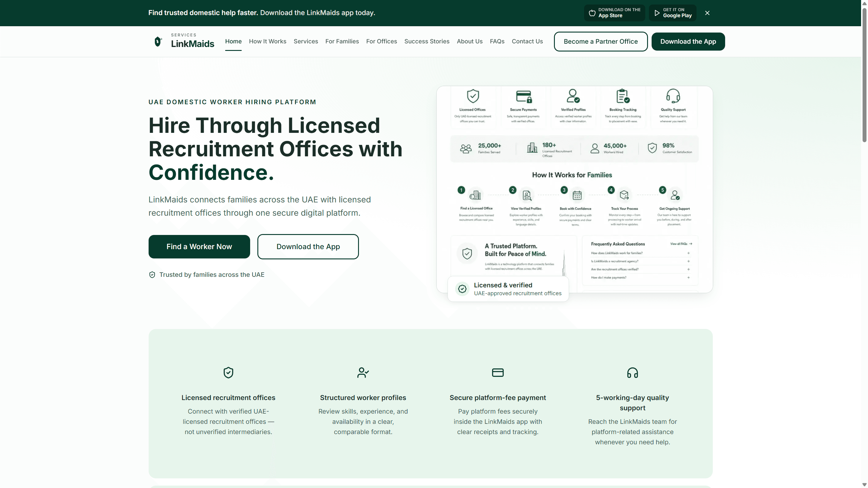Click View all FAQs link in preview

tap(681, 244)
